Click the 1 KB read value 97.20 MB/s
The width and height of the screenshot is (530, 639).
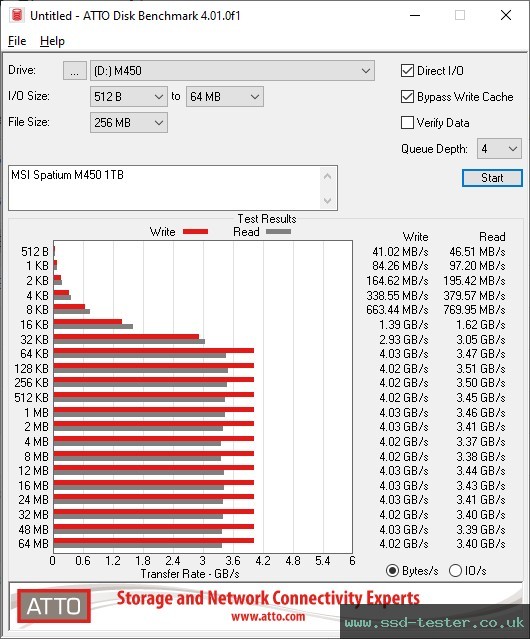point(477,266)
